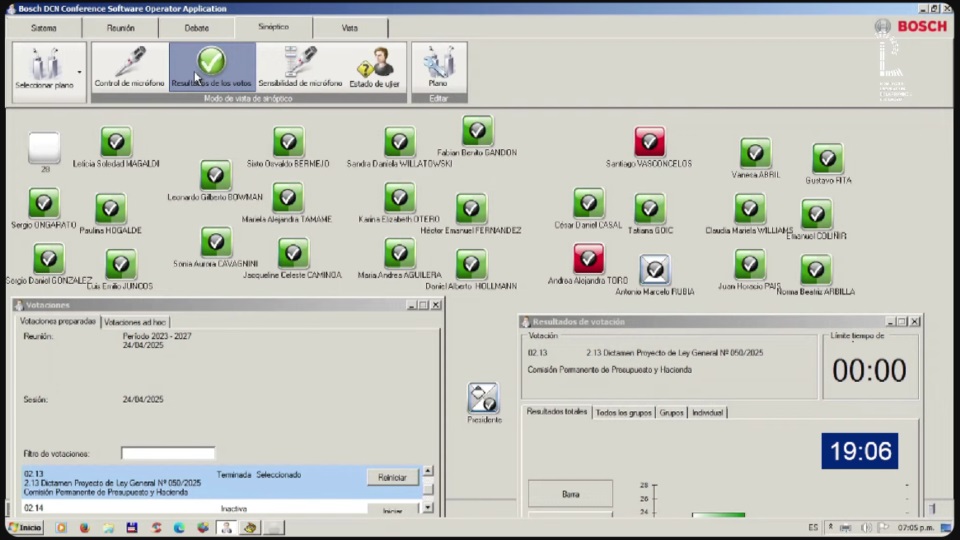Click Norma Beatriz ARBILLA seat icon
960x540 pixels.
point(816,270)
